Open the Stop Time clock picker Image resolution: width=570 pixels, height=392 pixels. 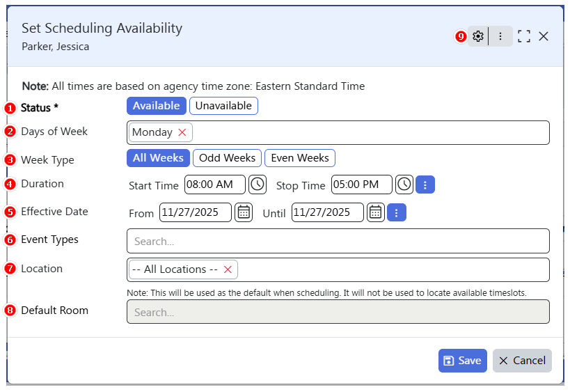(404, 185)
